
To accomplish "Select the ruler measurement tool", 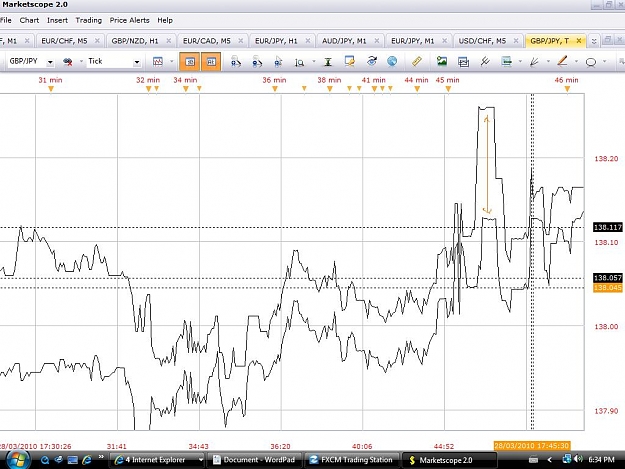I will point(417,61).
